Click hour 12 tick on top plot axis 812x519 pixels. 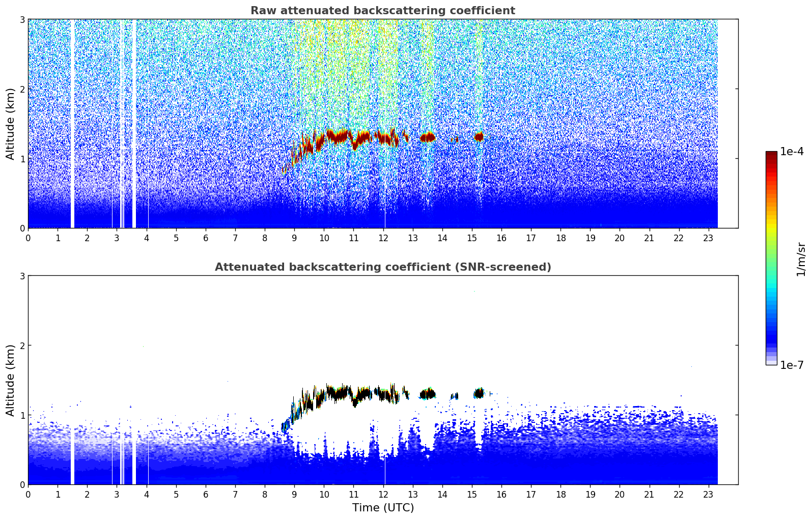383,238
